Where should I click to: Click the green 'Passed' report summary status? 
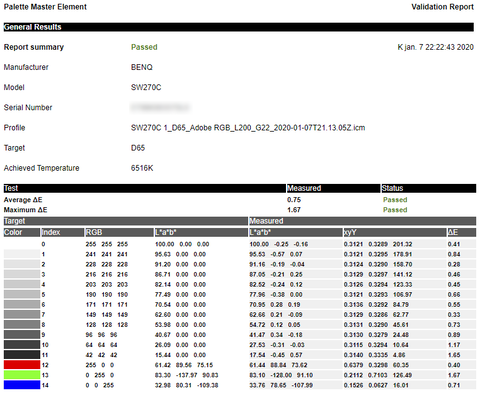pyautogui.click(x=144, y=47)
